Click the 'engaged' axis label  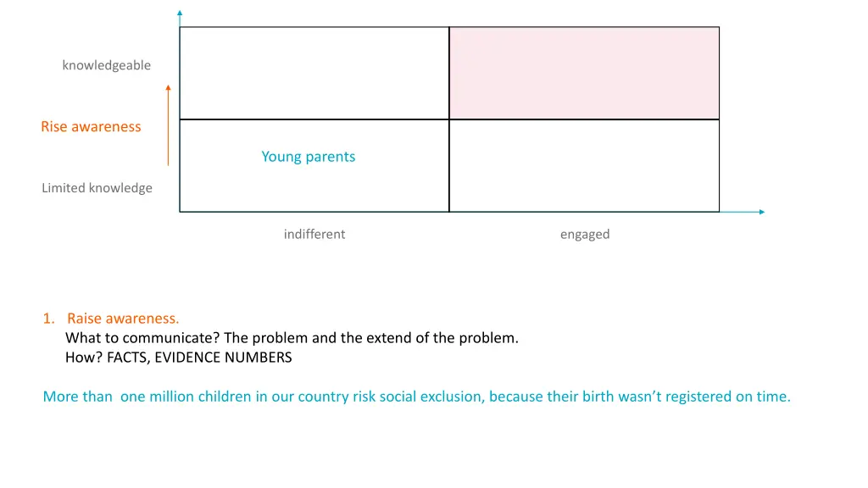[585, 235]
